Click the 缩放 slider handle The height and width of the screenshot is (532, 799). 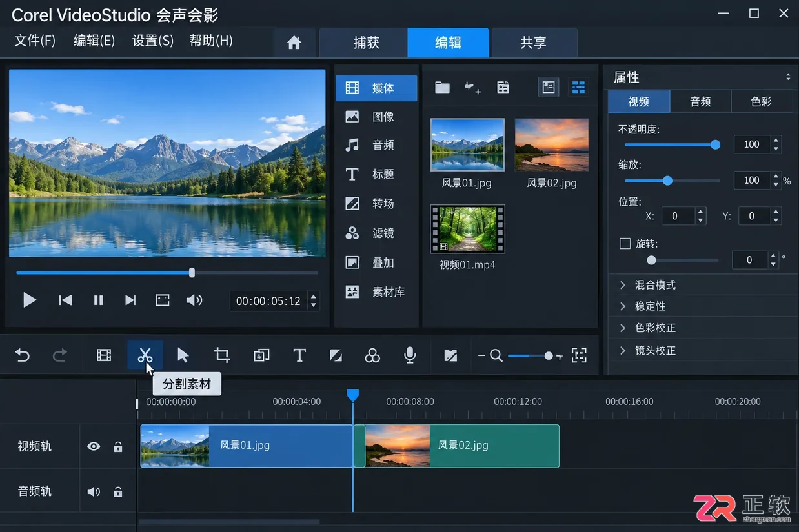667,181
